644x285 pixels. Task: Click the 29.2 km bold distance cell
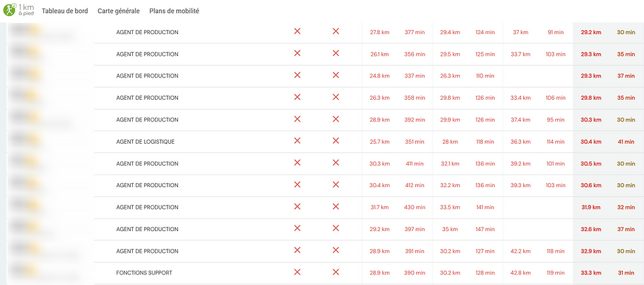[591, 32]
